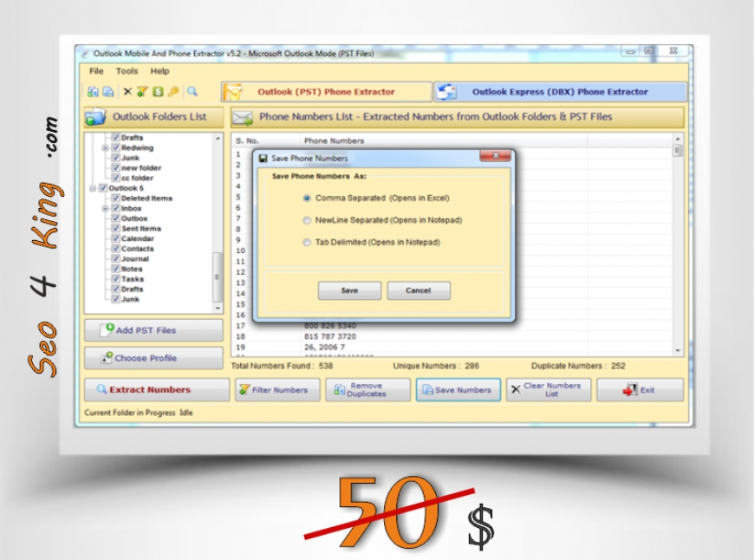The width and height of the screenshot is (754, 560).
Task: Click the funnel filter toolbar icon
Action: tap(142, 91)
